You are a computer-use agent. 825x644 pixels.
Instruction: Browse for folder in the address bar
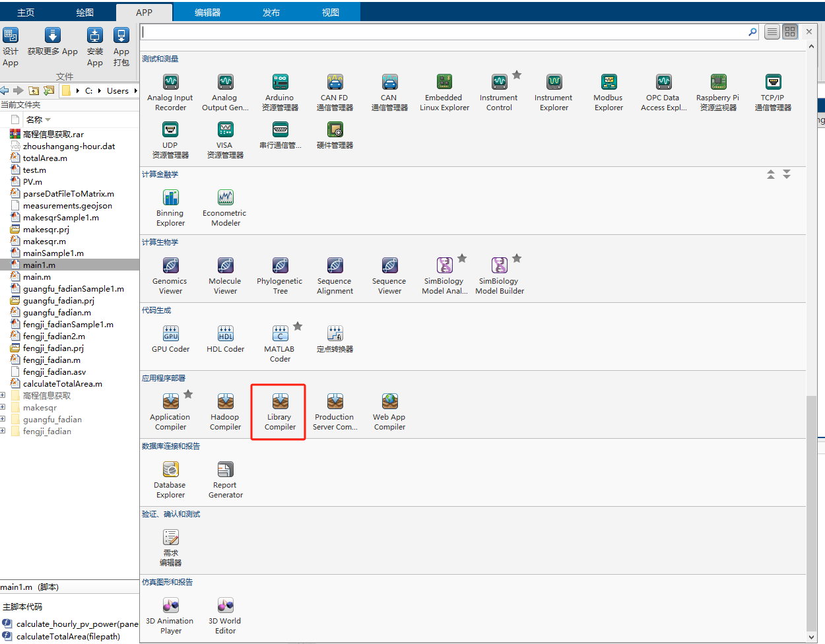coord(49,91)
